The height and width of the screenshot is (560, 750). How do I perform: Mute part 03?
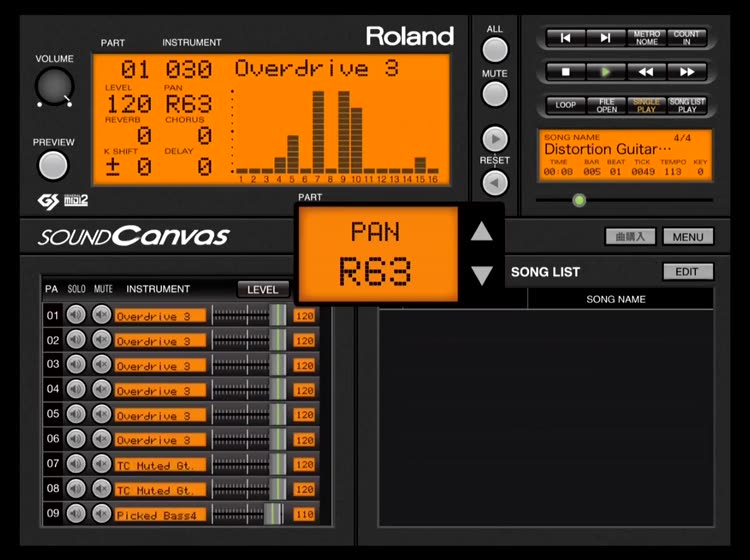click(x=101, y=364)
